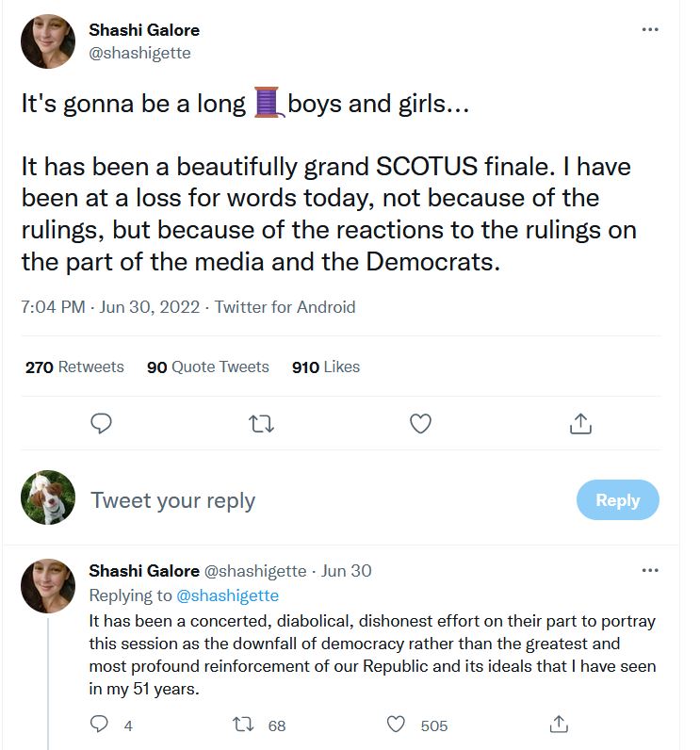
Task: View the 90 Quote Tweets list
Action: (207, 367)
